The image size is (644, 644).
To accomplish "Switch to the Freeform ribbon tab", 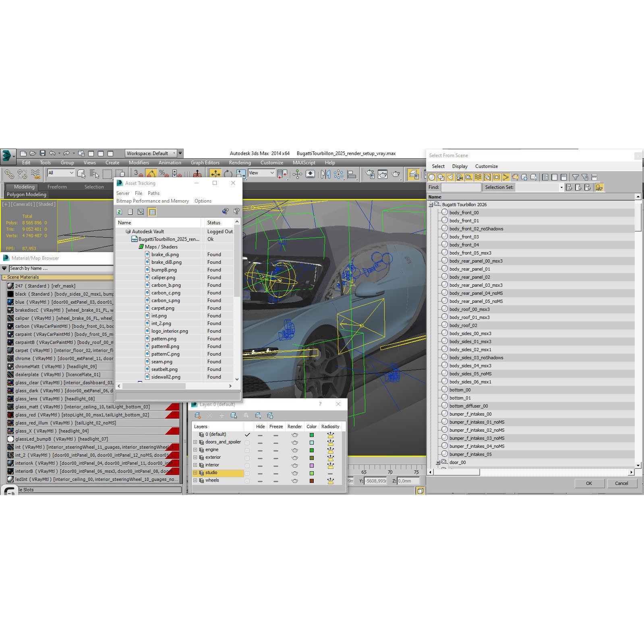I will [x=57, y=187].
